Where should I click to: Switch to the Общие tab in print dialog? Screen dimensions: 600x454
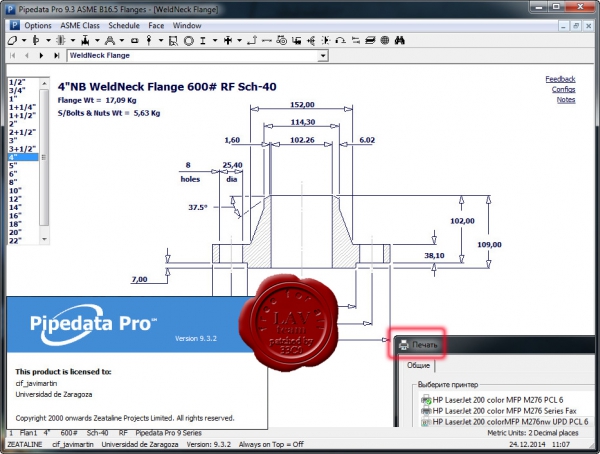click(x=418, y=365)
